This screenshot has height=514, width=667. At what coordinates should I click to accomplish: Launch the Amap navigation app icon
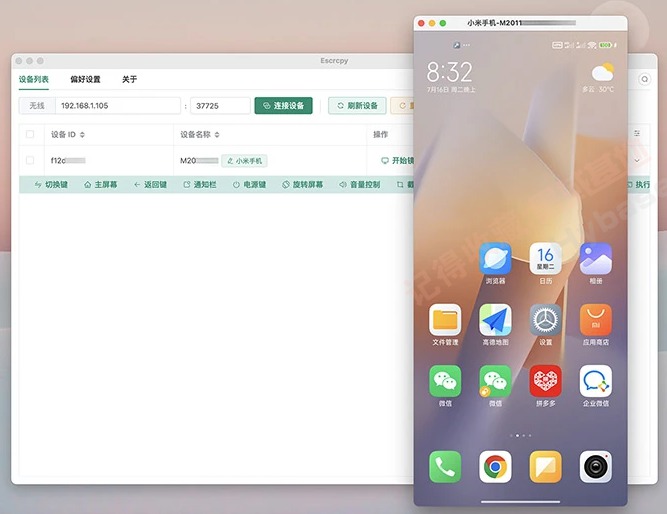coord(495,320)
